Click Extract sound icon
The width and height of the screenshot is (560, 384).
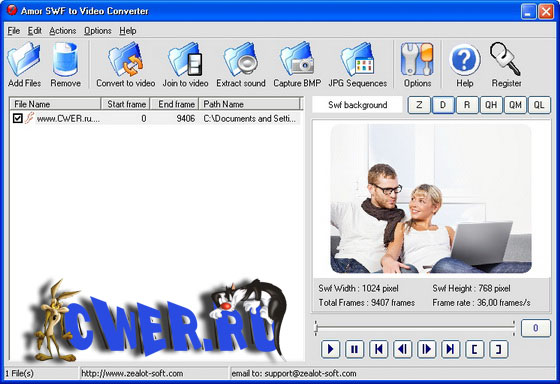[241, 59]
